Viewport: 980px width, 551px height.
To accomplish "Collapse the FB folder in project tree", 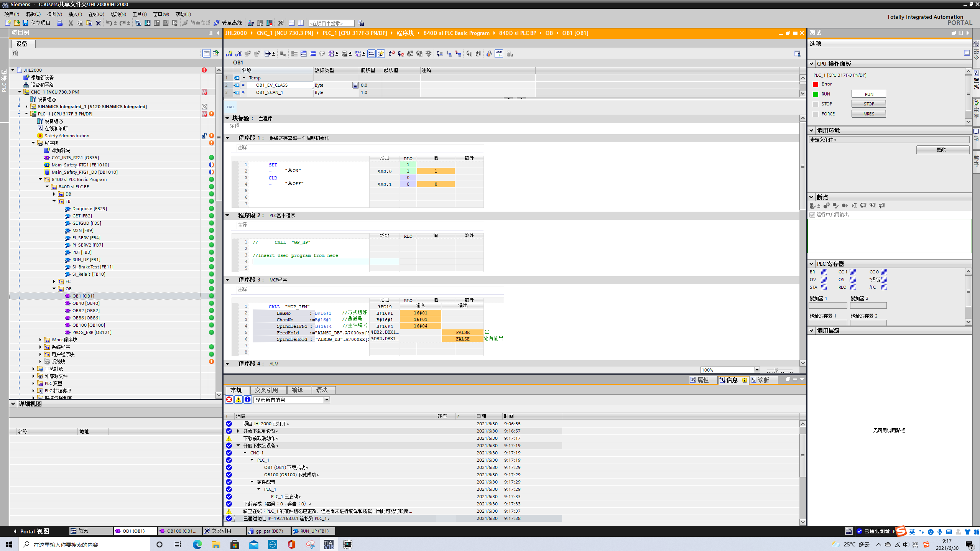I will tap(54, 201).
